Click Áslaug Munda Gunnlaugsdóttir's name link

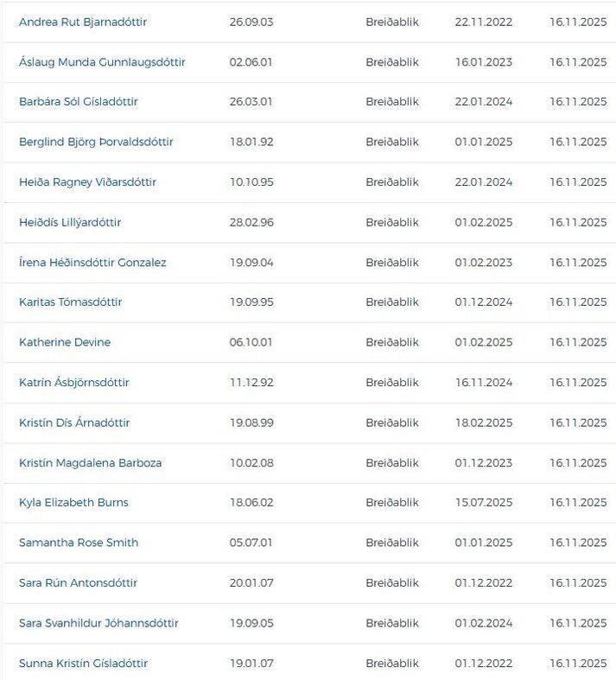[x=102, y=62]
